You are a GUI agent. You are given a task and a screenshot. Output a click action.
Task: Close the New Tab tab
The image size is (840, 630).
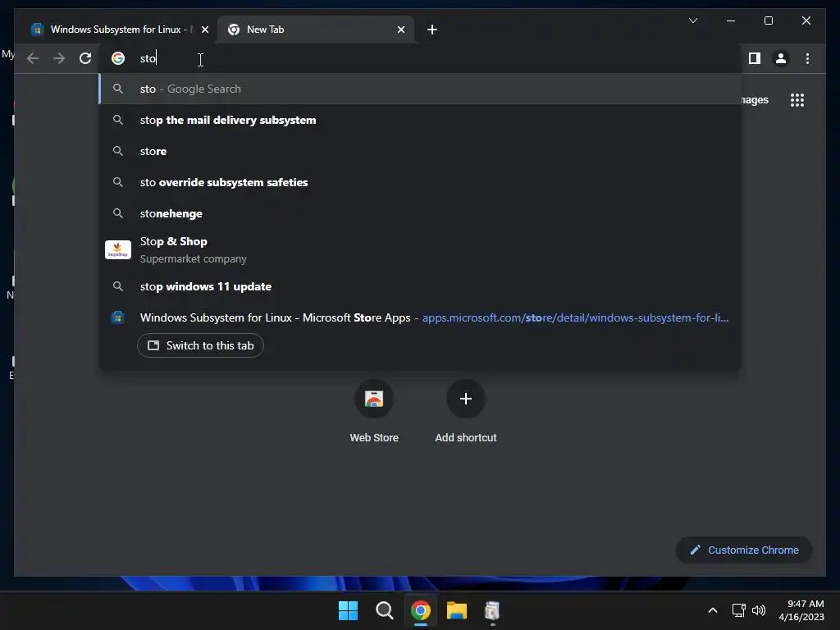pyautogui.click(x=400, y=30)
